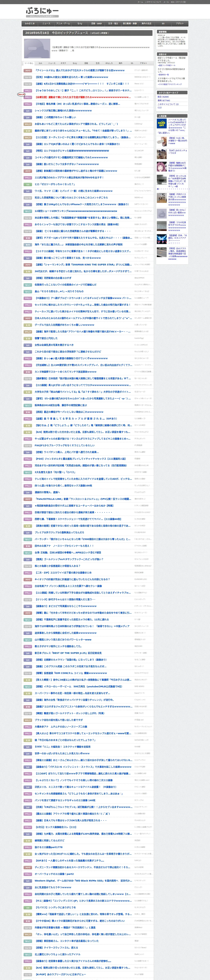Open the 海外の反応 navigation category
Image resolution: width=210 pixels, height=980 pixels.
[146, 24]
